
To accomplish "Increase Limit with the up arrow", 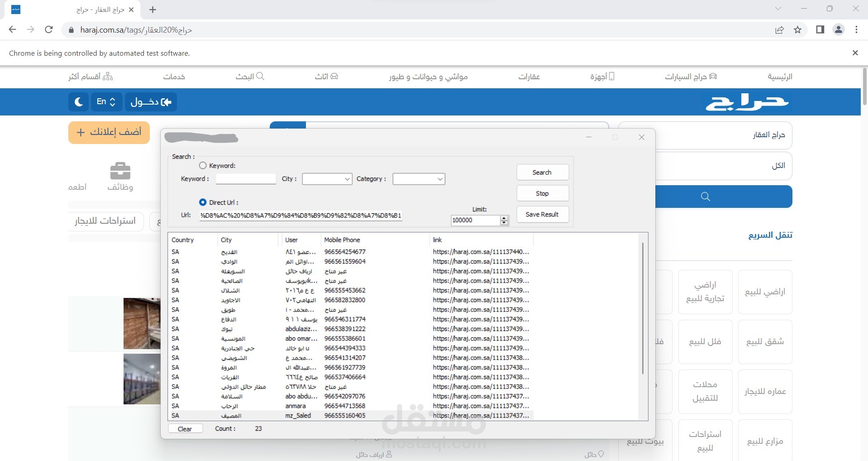I will click(x=504, y=218).
